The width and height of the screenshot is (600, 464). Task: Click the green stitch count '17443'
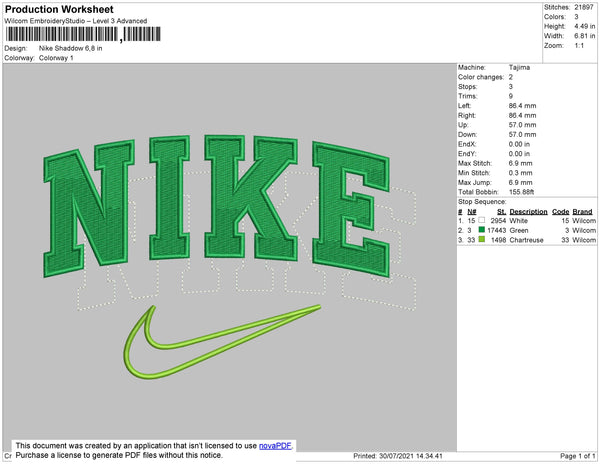coord(497,230)
